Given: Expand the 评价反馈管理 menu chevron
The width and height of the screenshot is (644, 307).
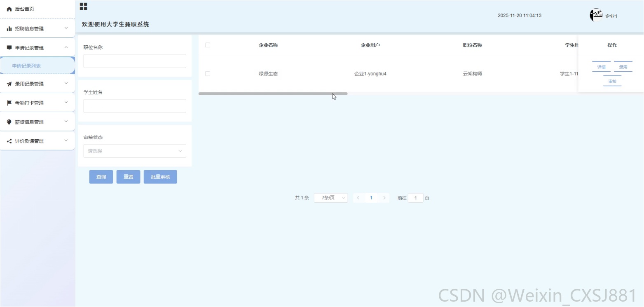Looking at the screenshot, I should pyautogui.click(x=66, y=141).
